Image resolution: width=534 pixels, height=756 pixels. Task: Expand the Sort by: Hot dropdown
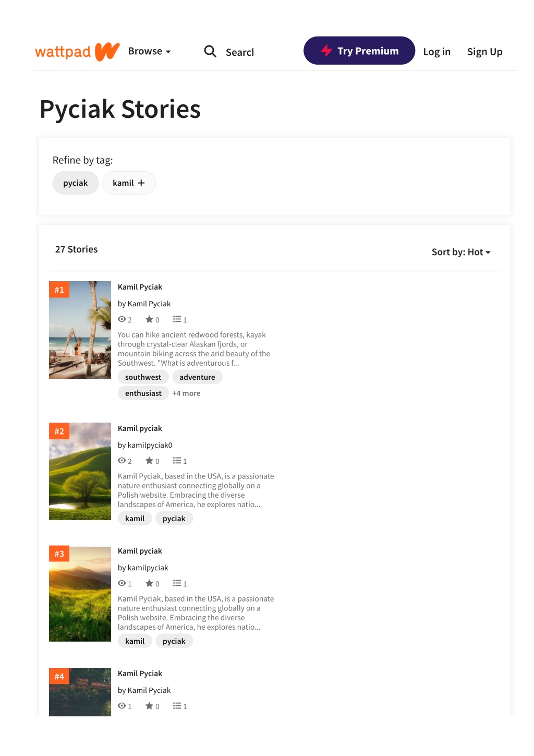pyautogui.click(x=461, y=252)
